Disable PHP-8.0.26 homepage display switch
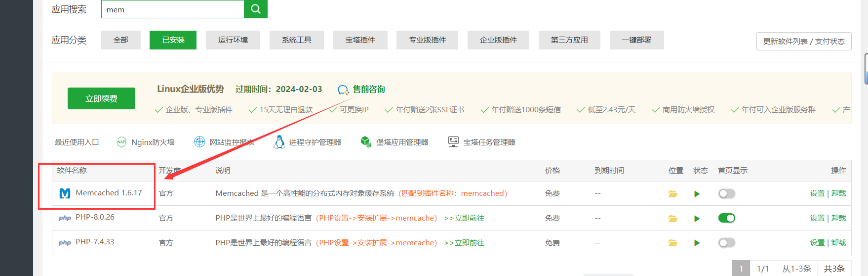This screenshot has height=276, width=868. [x=727, y=218]
